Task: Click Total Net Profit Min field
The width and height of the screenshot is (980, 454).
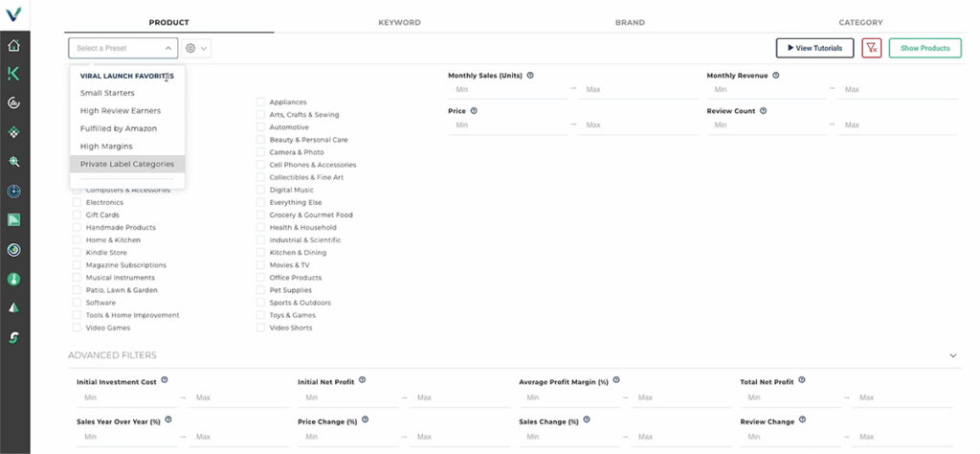Action: (x=791, y=397)
